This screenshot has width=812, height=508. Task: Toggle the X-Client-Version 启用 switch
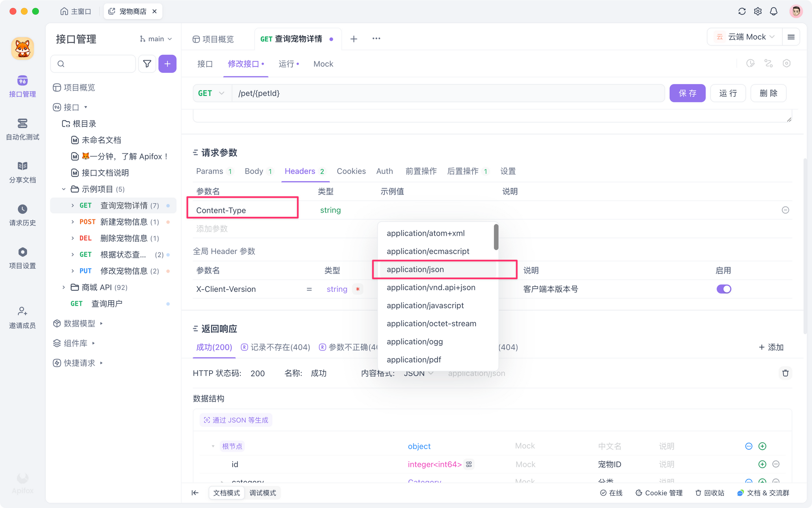click(724, 289)
